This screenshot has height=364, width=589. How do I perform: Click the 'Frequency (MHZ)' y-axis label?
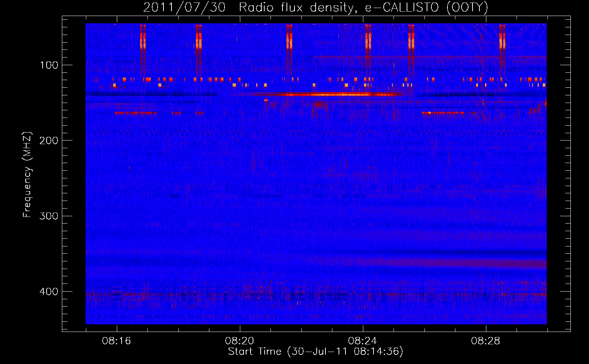(27, 175)
